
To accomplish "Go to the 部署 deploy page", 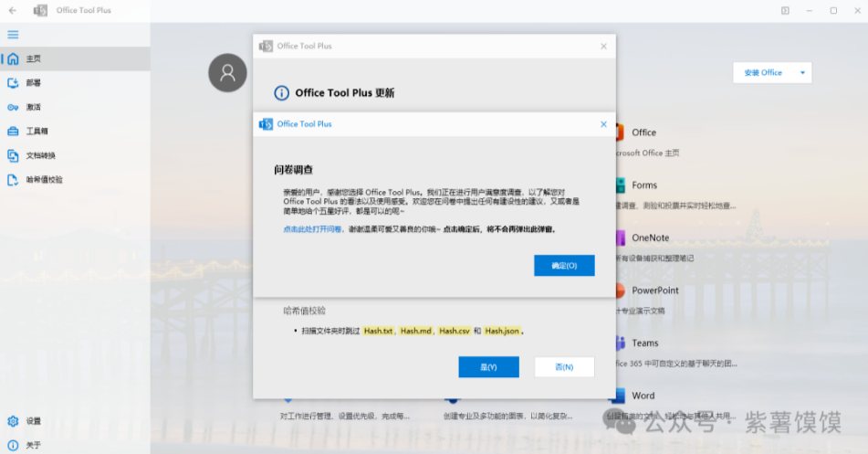I will (x=33, y=82).
